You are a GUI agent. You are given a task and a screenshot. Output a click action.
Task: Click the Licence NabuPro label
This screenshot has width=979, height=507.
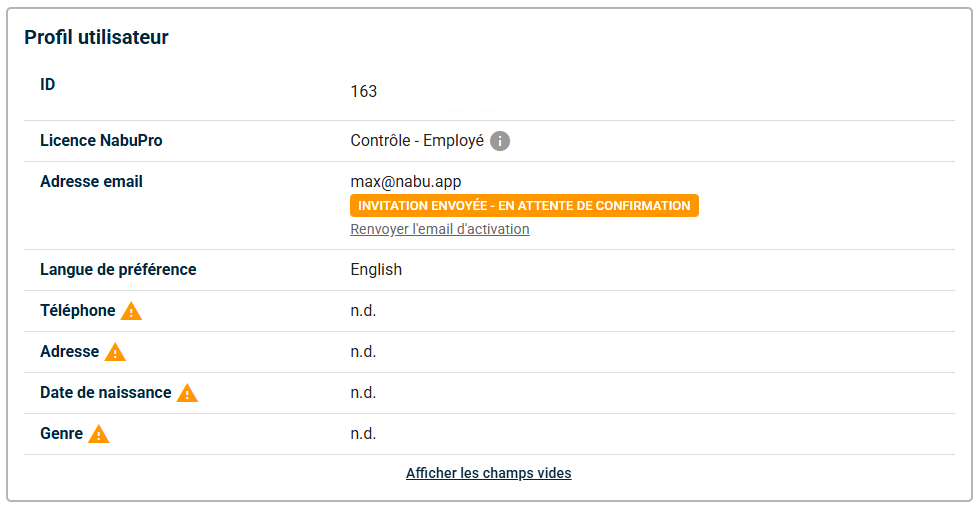[101, 141]
